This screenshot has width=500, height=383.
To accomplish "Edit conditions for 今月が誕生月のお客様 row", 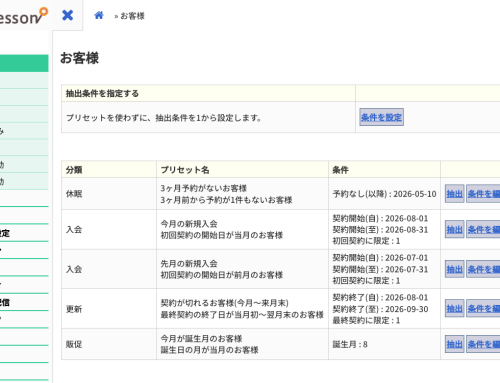I will point(483,344).
